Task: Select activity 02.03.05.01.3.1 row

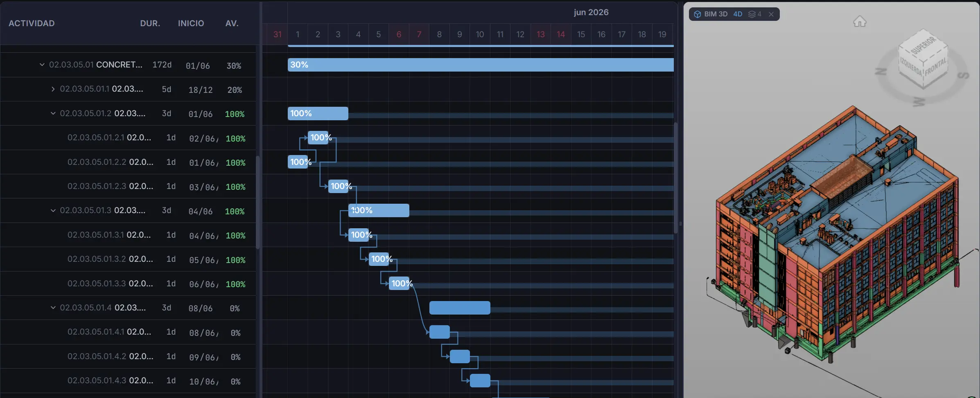Action: click(x=128, y=235)
